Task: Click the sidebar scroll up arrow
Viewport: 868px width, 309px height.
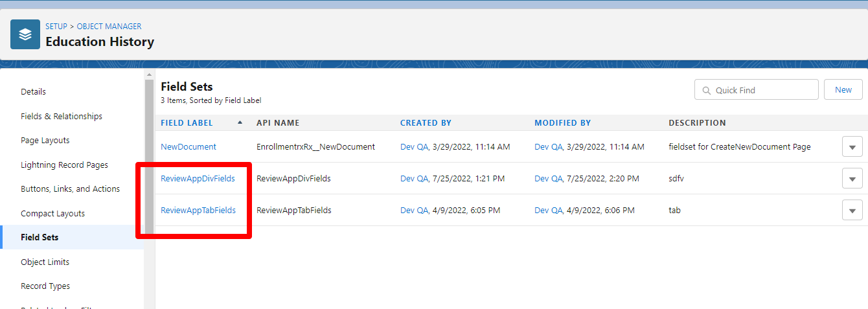Action: [149, 74]
